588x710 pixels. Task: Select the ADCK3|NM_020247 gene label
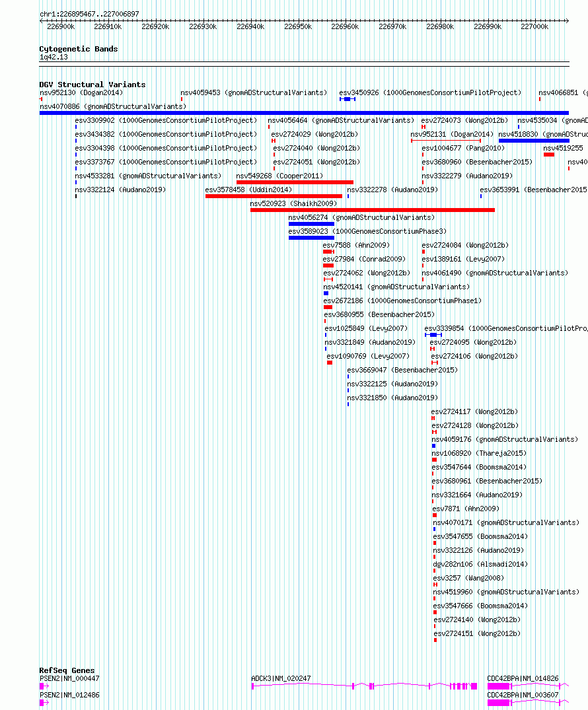click(281, 678)
